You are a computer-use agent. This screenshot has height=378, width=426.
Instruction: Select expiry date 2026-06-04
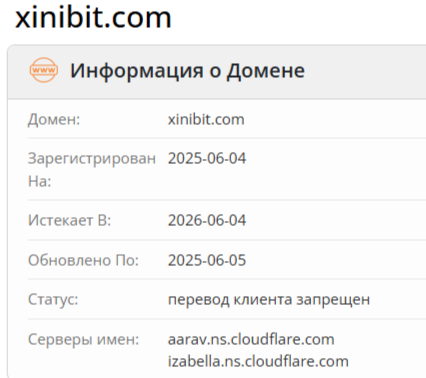pyautogui.click(x=207, y=220)
